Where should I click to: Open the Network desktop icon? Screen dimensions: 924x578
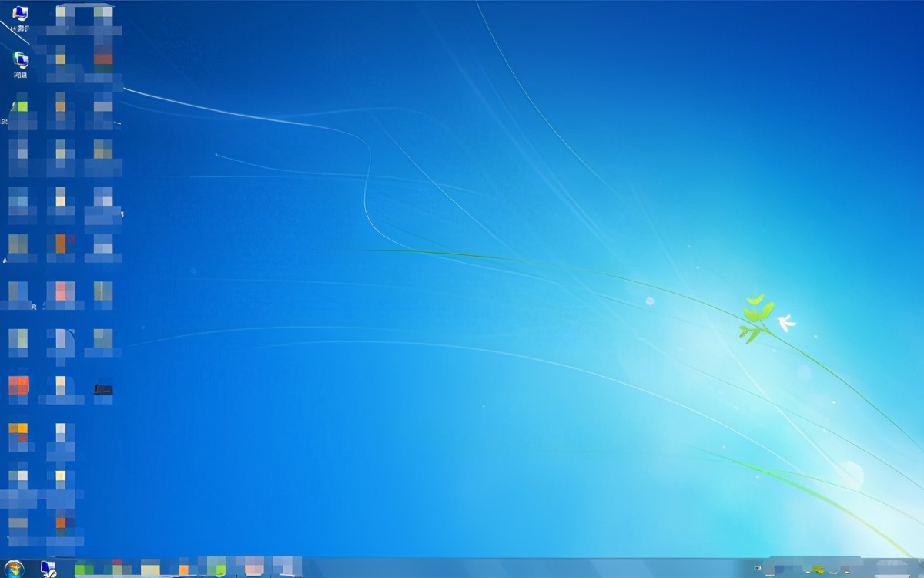[21, 66]
